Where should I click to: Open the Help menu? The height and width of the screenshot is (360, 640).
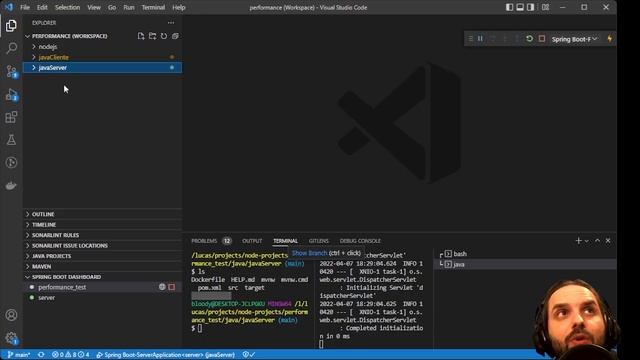(179, 7)
